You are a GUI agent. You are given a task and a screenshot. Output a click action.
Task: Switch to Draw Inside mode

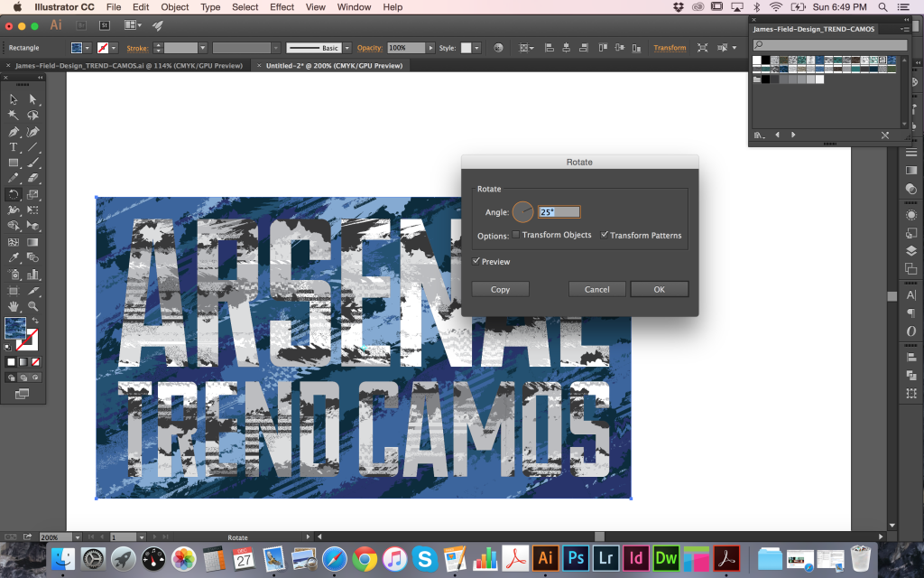35,378
